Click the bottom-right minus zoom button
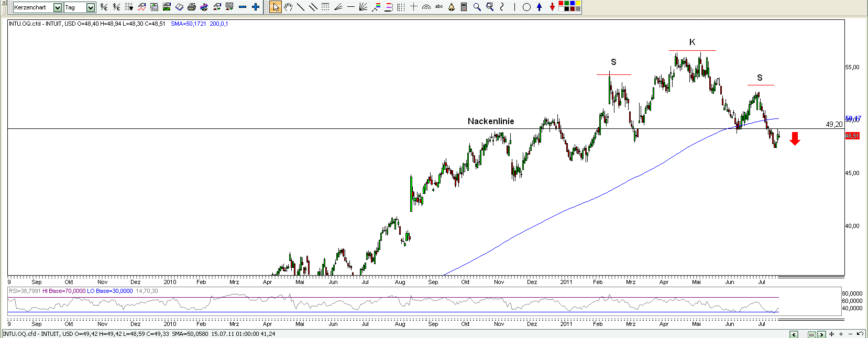Viewport: 868px width, 338px height. [850, 334]
